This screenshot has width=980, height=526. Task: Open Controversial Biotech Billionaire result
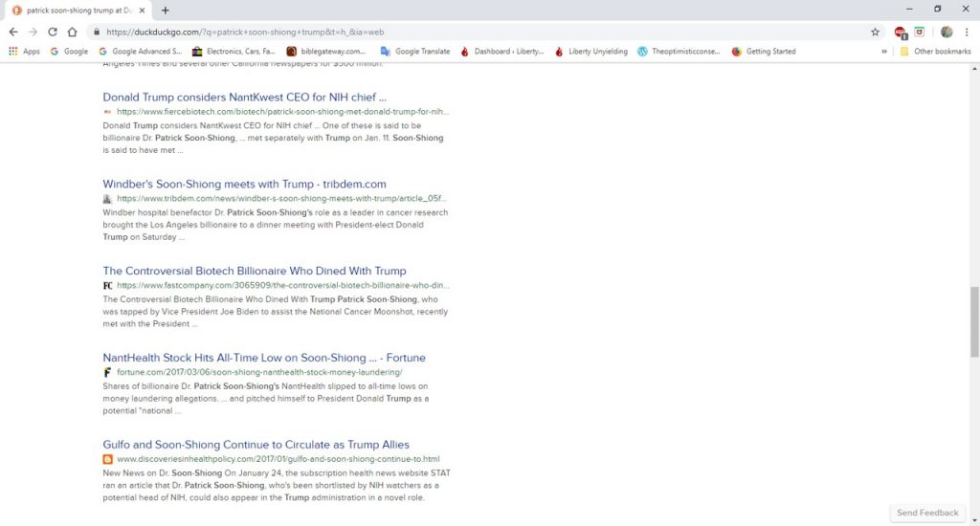click(255, 271)
